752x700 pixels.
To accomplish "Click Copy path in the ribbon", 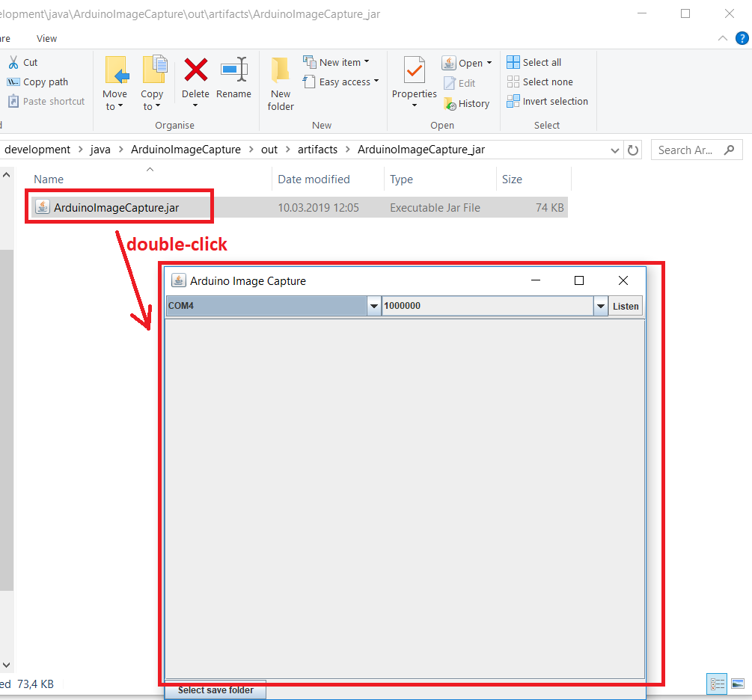I will pos(37,82).
